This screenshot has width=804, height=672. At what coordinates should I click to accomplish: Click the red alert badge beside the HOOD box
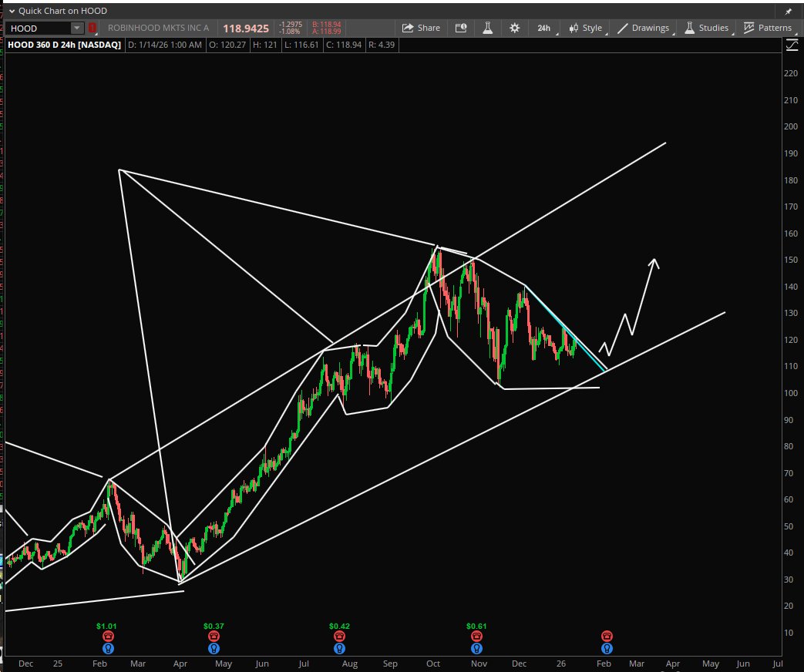[92, 28]
